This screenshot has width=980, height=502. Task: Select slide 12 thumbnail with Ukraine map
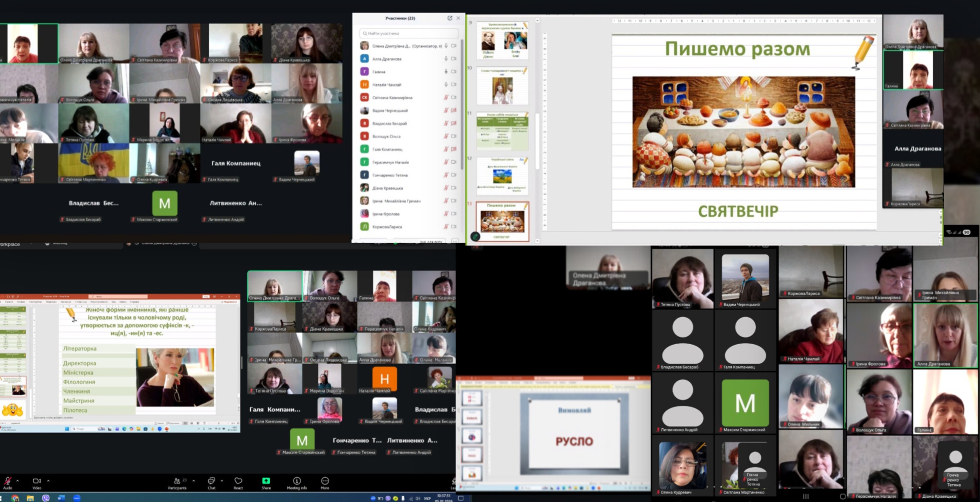(502, 175)
